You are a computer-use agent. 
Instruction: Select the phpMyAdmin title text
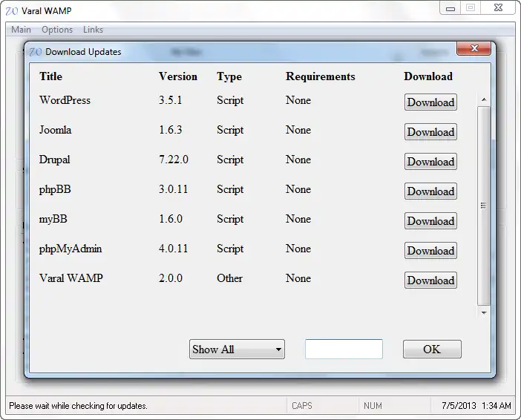[x=71, y=249]
